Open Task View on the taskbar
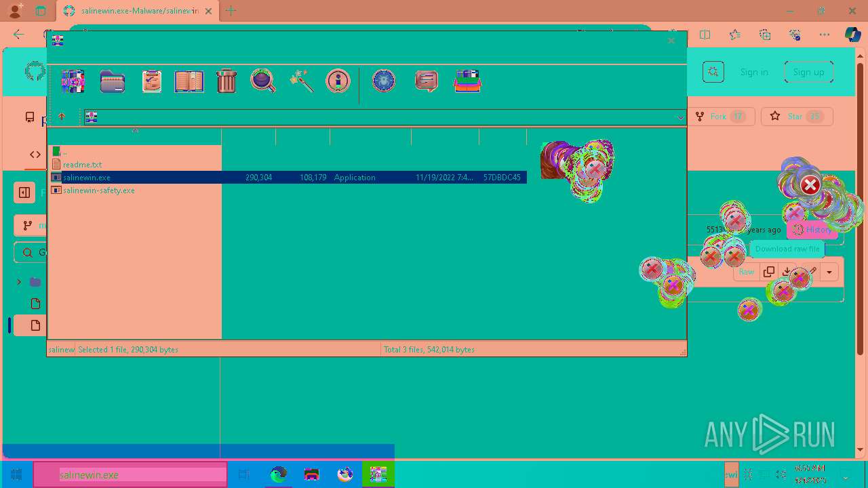The image size is (868, 488). tap(244, 474)
